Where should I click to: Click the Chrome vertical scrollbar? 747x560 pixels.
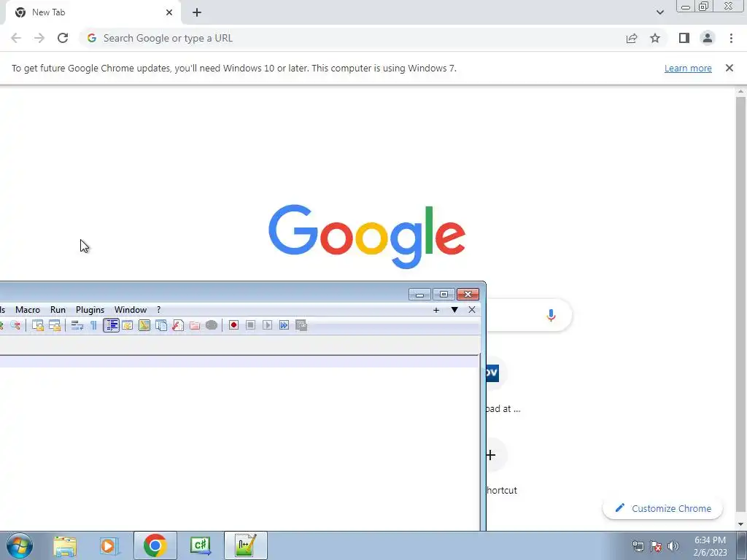coord(740,305)
